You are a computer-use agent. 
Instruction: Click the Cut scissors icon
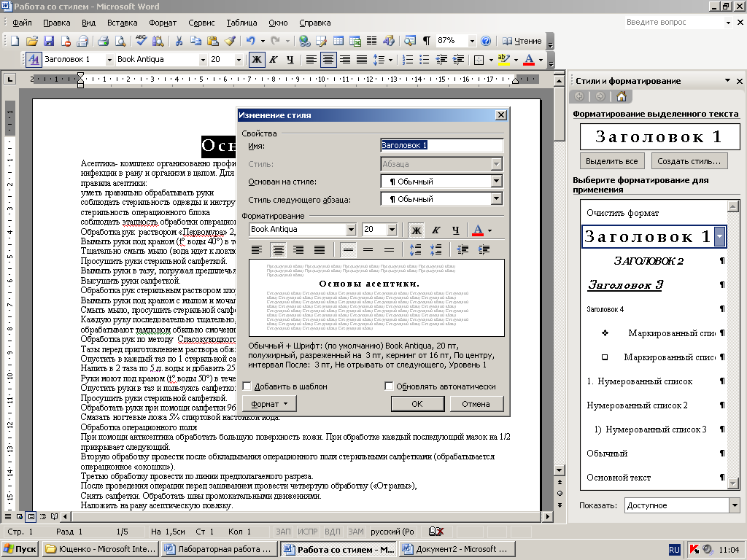179,41
